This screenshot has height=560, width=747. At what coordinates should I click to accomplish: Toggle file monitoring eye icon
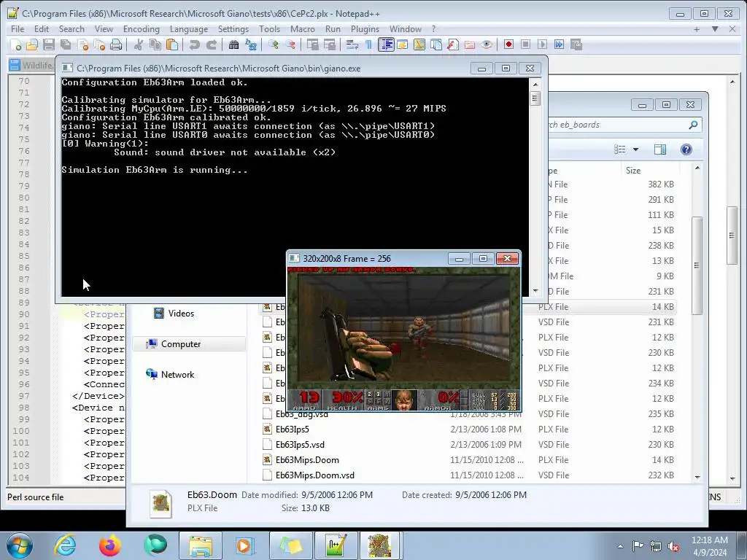point(487,44)
